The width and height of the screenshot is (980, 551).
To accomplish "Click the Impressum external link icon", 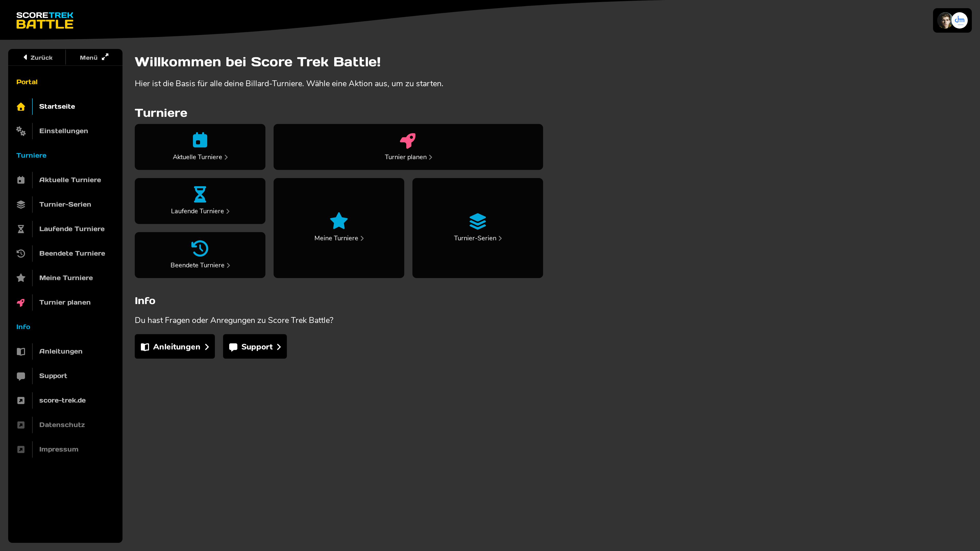I will click(x=21, y=449).
